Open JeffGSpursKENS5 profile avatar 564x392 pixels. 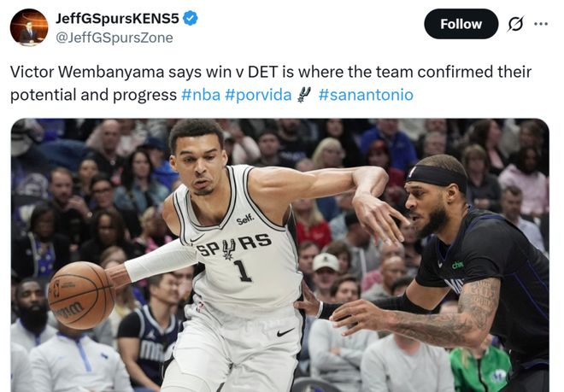pos(29,27)
